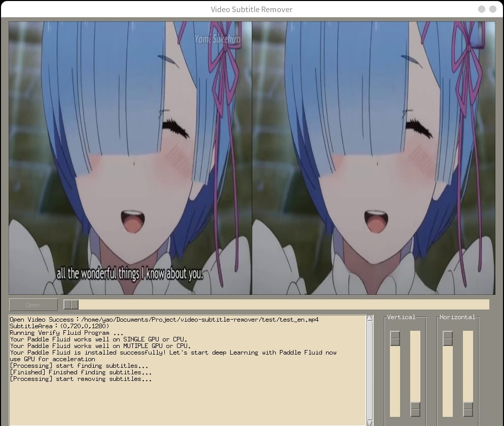
Task: Click the "Running Verify Fluid Program ..." line
Action: (x=66, y=333)
